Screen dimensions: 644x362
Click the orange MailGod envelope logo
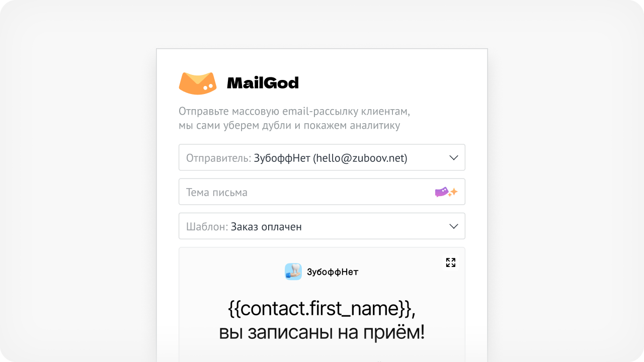198,83
